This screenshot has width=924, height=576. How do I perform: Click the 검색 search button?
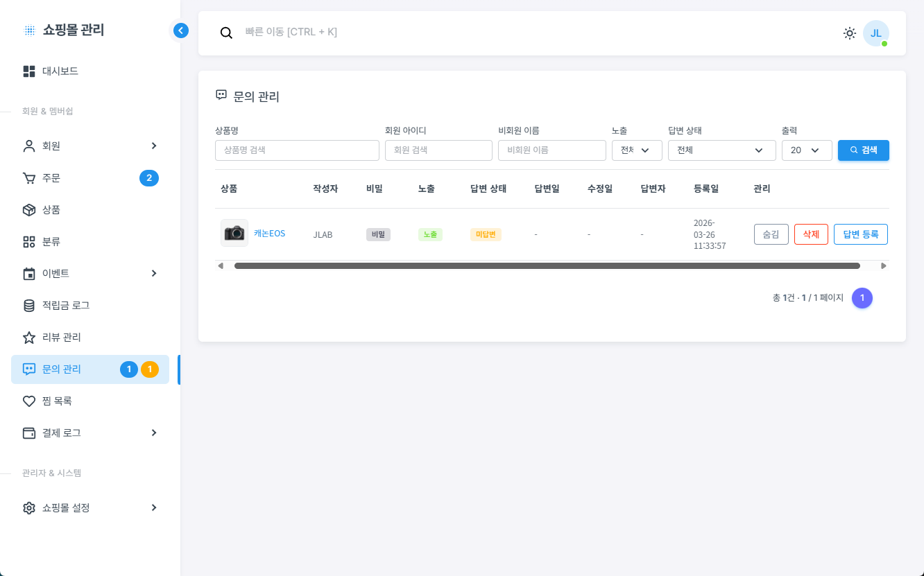pos(863,150)
